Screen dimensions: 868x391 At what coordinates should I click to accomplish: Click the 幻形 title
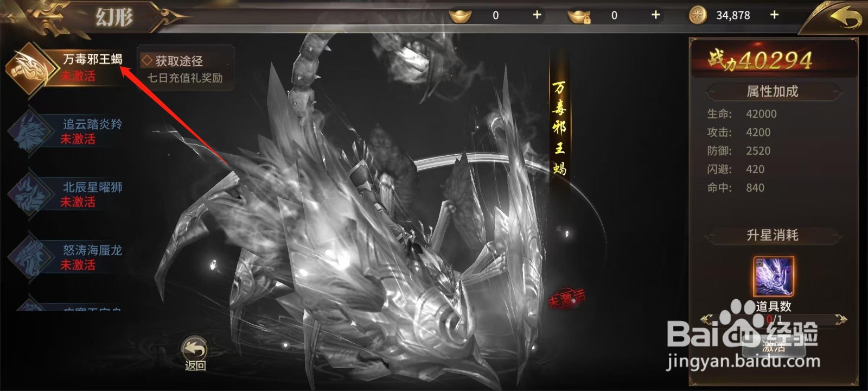(x=114, y=17)
